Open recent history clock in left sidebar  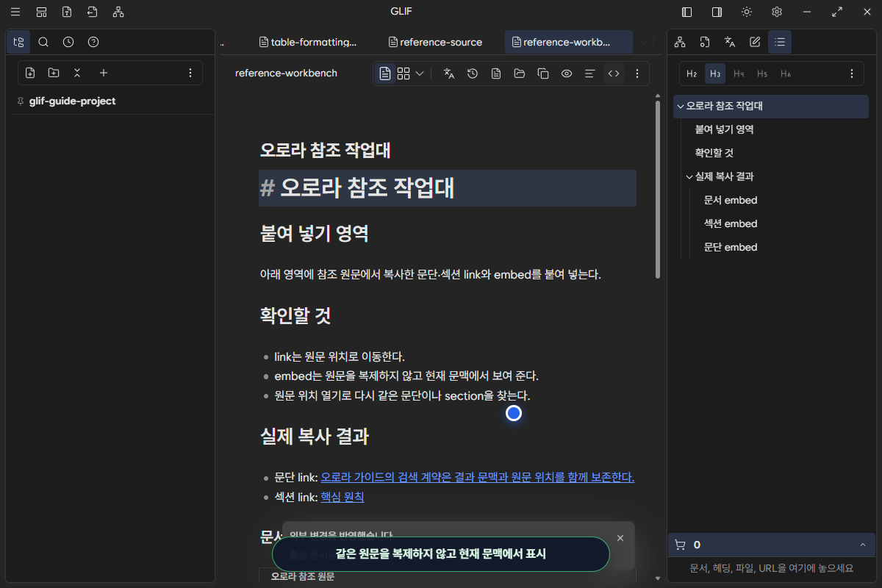(x=68, y=42)
